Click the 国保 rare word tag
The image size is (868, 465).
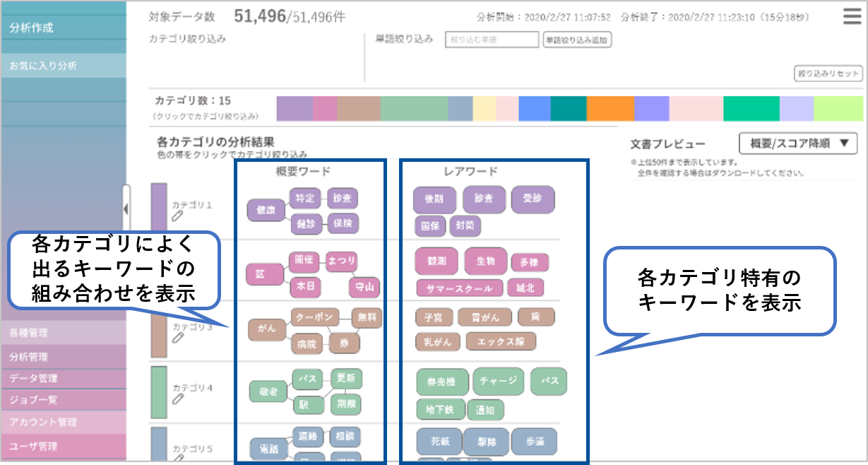coord(429,226)
